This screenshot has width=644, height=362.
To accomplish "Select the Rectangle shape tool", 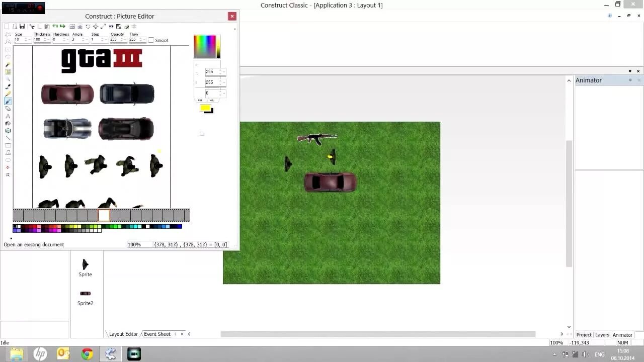I will tap(8, 145).
